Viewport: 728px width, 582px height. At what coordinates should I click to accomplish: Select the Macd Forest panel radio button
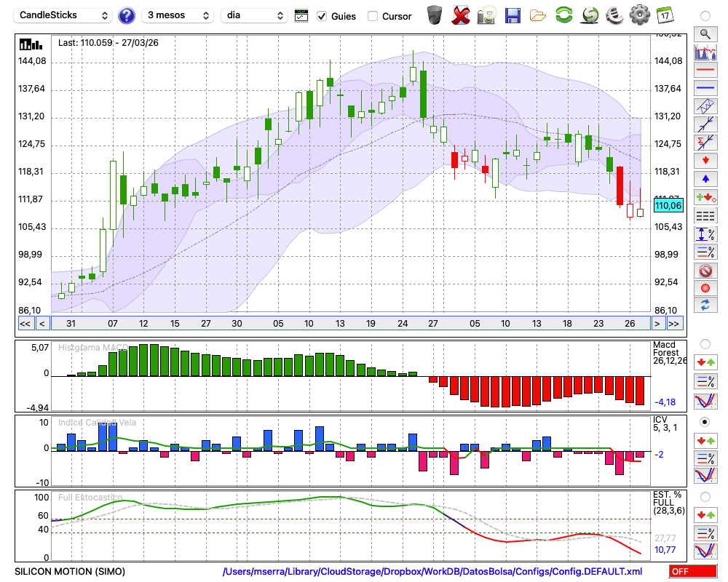(705, 343)
